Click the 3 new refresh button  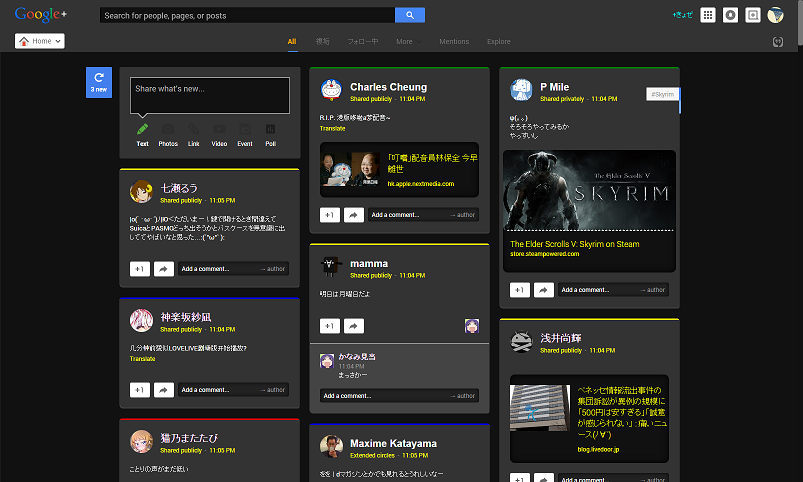click(x=99, y=82)
